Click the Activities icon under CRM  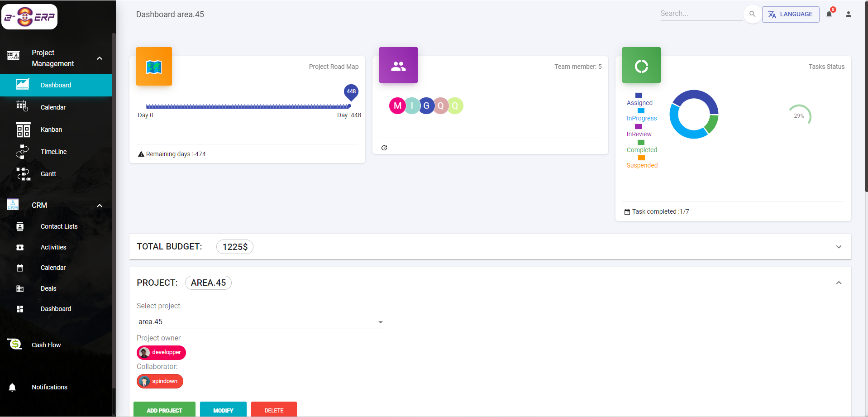(20, 247)
